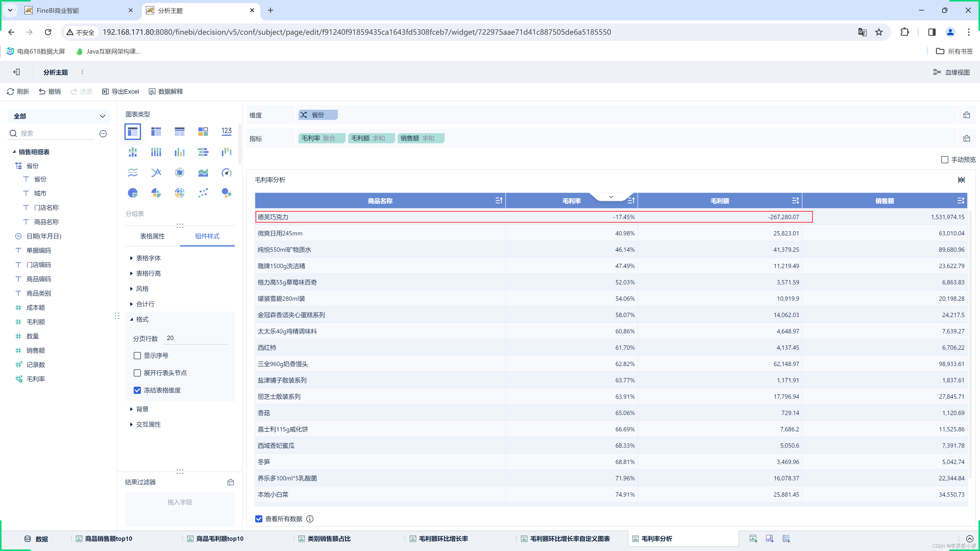Clear the 维度 field row icon
980x551 pixels.
967,115
